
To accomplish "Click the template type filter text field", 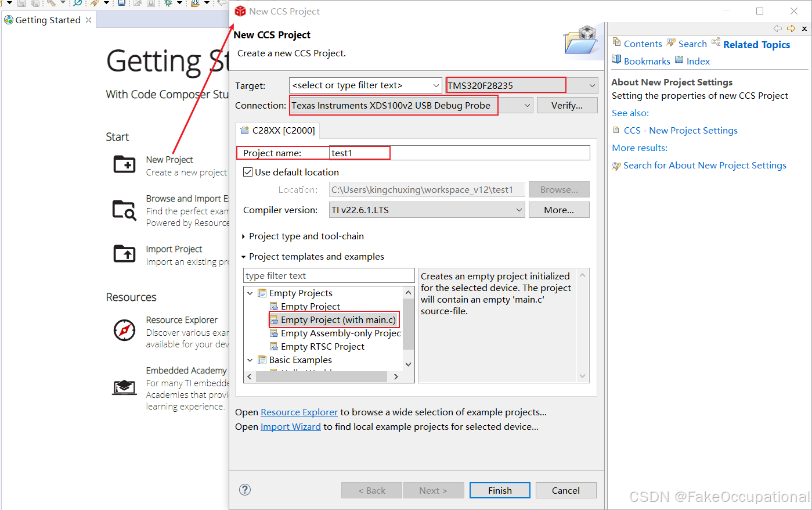I will pyautogui.click(x=329, y=275).
